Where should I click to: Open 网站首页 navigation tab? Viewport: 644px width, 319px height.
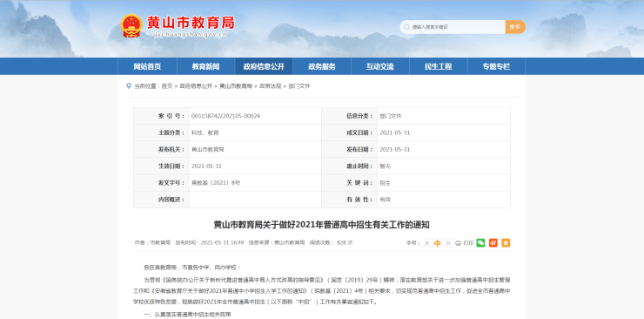147,66
